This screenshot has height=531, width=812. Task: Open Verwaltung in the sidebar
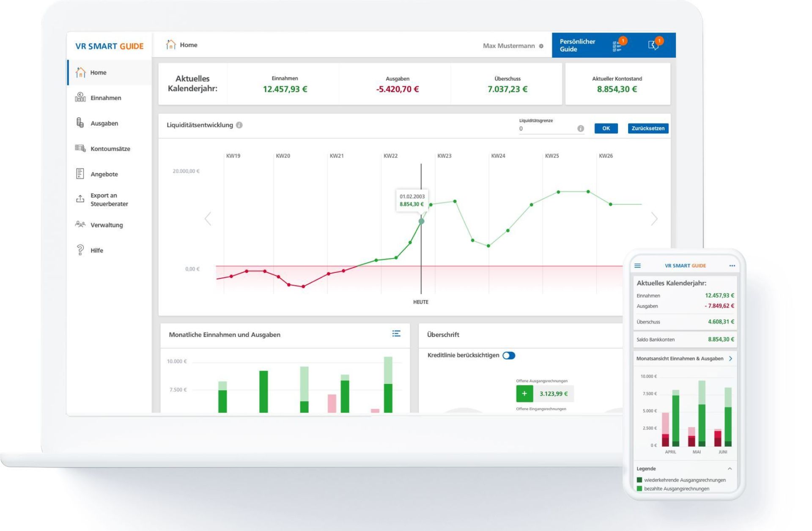(80, 225)
